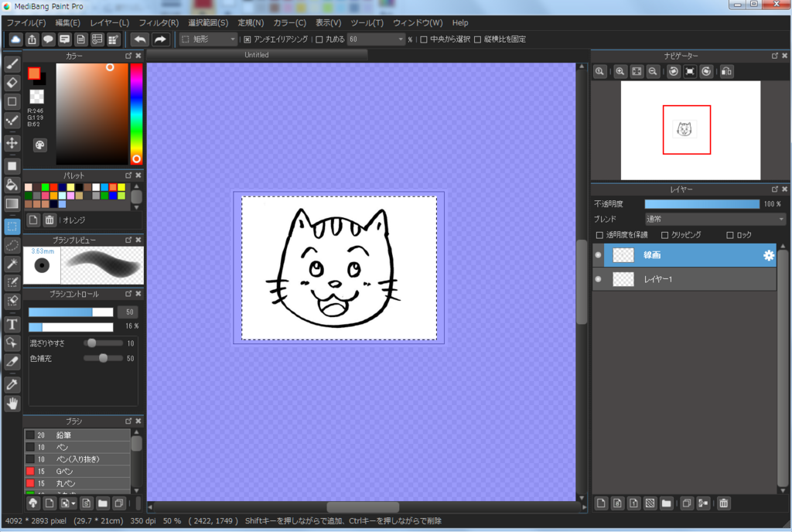This screenshot has height=532, width=792.
Task: Delete the layer with the trash icon
Action: (723, 503)
